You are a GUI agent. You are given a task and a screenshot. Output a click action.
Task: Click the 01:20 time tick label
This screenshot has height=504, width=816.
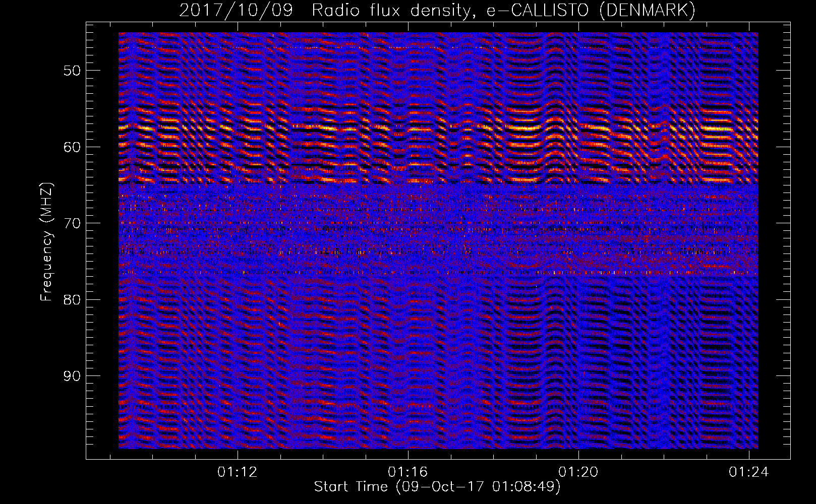click(x=578, y=472)
